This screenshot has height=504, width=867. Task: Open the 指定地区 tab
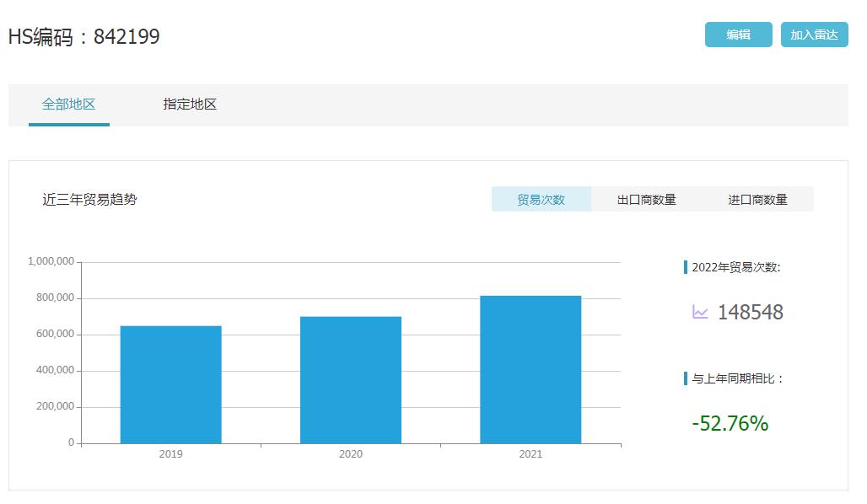pos(190,105)
